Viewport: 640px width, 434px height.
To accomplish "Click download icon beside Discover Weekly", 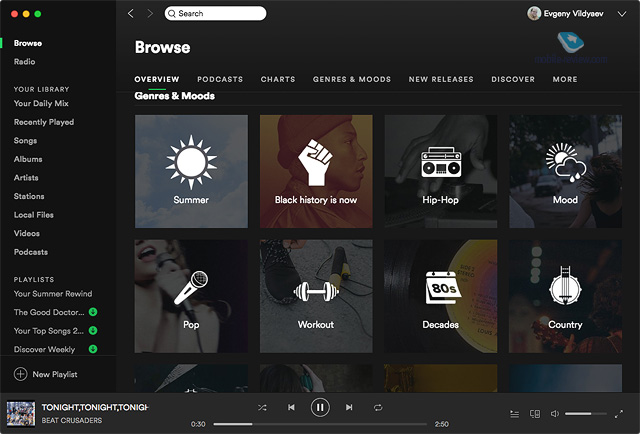I will tap(93, 349).
